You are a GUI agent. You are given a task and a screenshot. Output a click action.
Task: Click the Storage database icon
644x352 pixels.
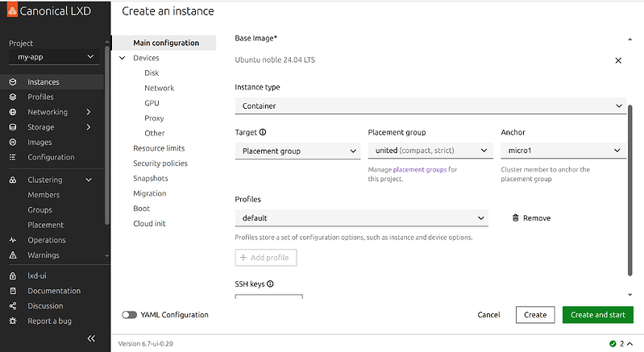point(13,127)
